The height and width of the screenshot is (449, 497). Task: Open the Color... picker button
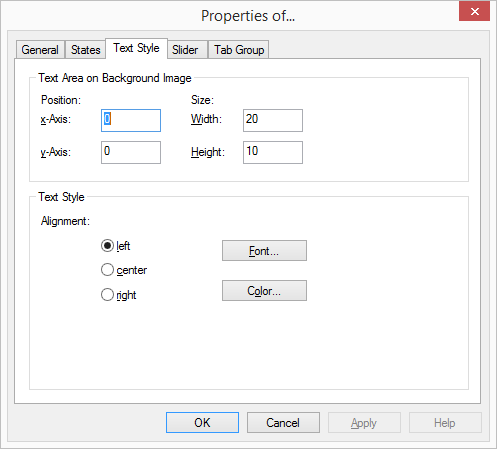point(264,291)
